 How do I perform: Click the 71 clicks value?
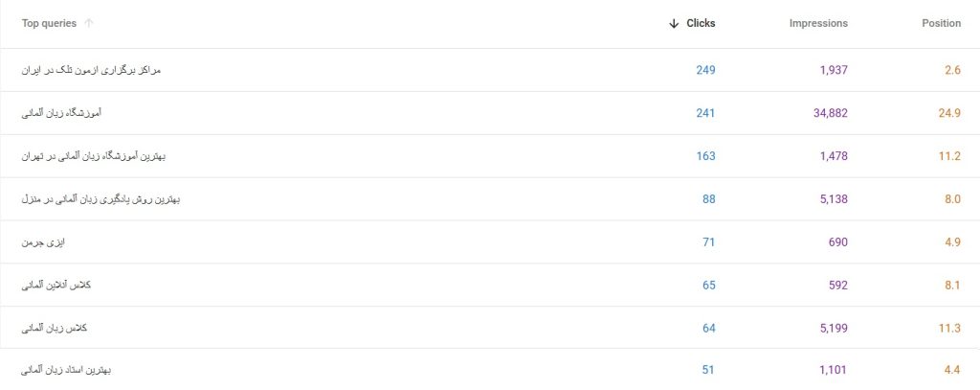708,242
